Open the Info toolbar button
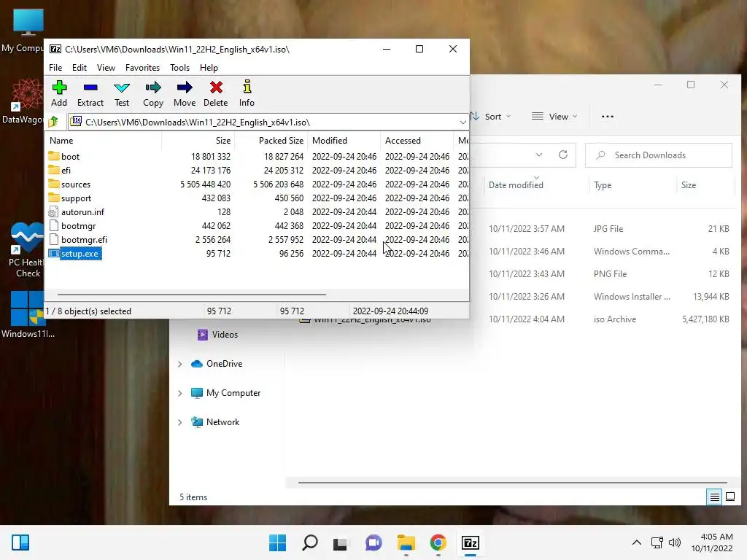This screenshot has height=560, width=747. tap(247, 94)
